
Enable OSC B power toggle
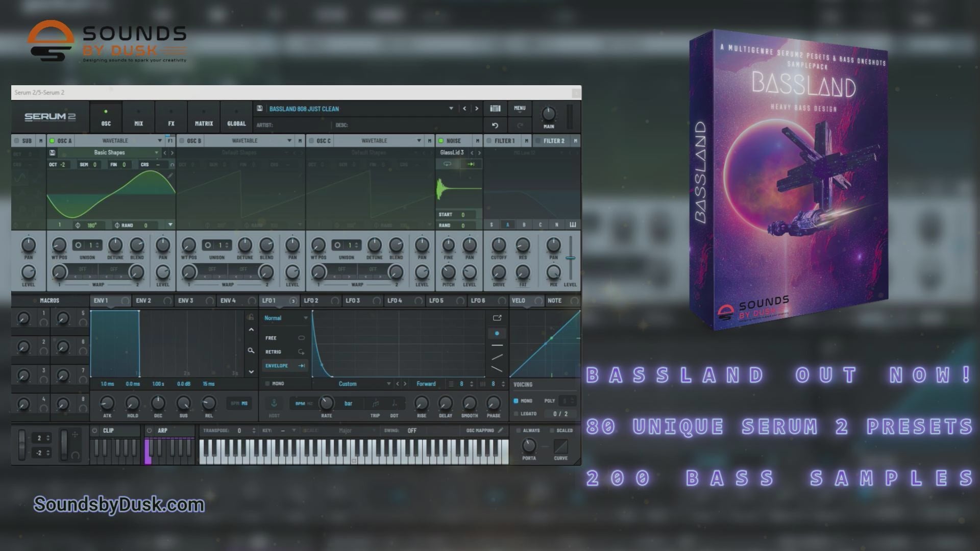click(x=182, y=141)
